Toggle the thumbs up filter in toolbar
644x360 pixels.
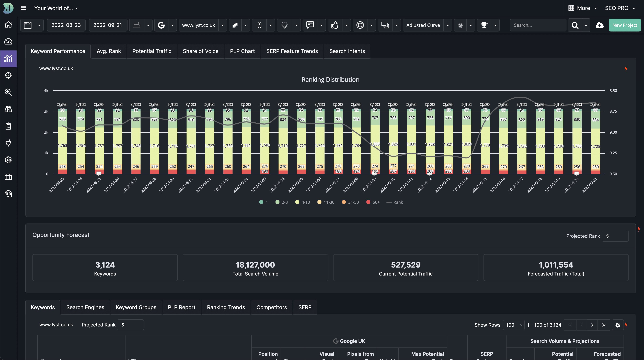tap(335, 25)
